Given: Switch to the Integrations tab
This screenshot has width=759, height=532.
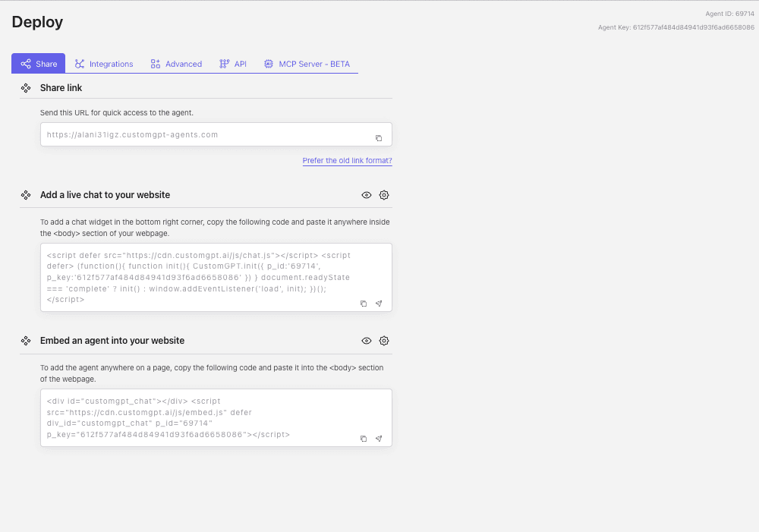Looking at the screenshot, I should [103, 64].
